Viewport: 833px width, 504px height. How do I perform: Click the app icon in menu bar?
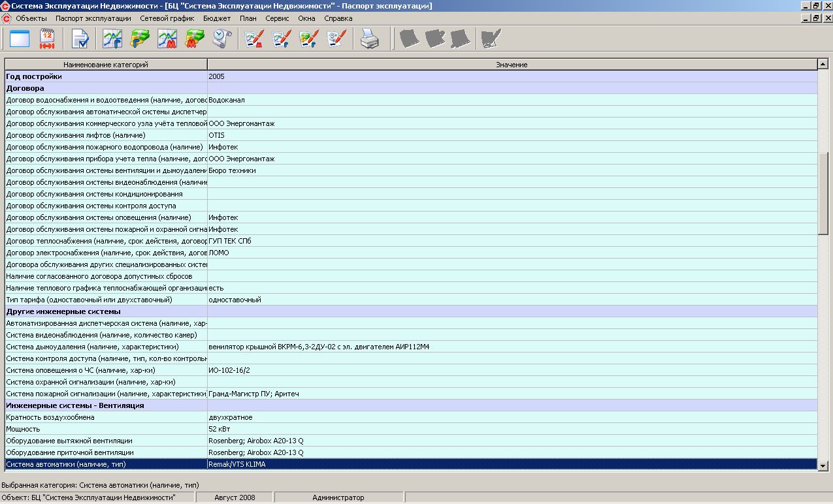[x=7, y=18]
